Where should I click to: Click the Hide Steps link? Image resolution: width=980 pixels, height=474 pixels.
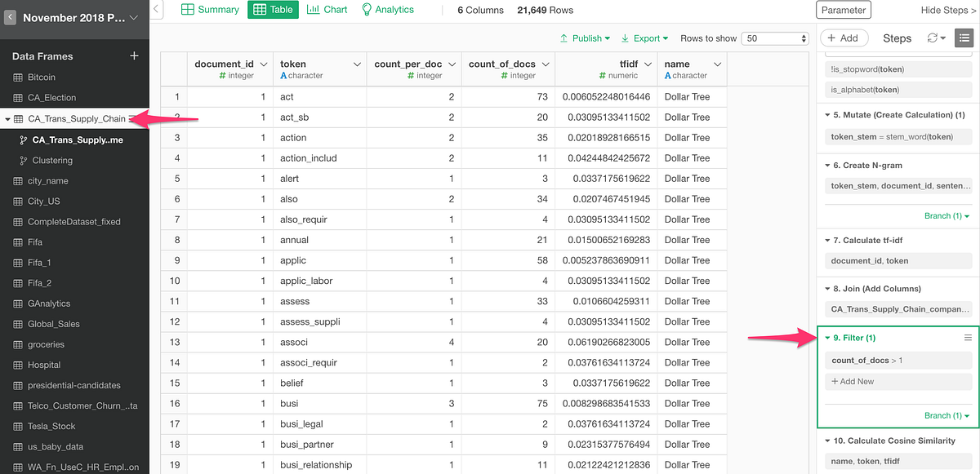(x=945, y=10)
